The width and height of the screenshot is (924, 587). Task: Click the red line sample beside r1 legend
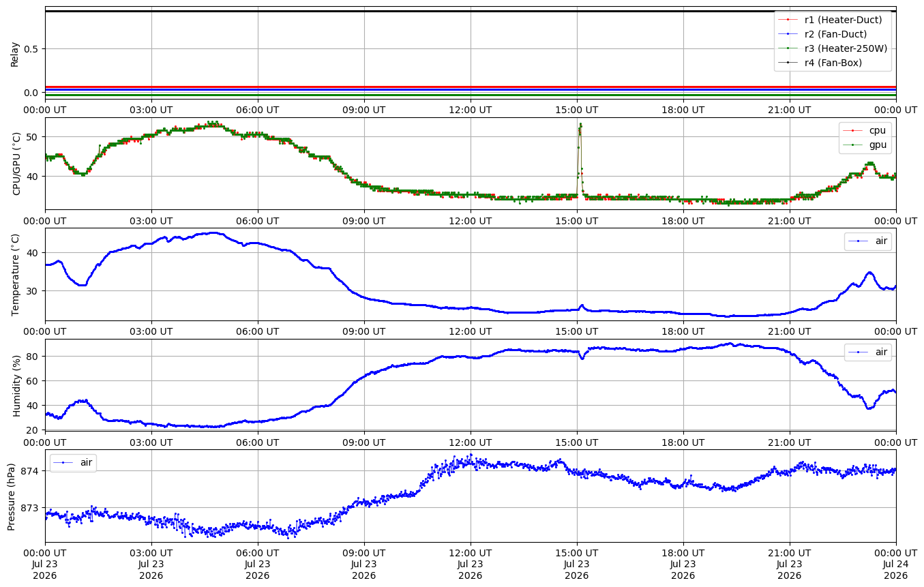[x=788, y=20]
